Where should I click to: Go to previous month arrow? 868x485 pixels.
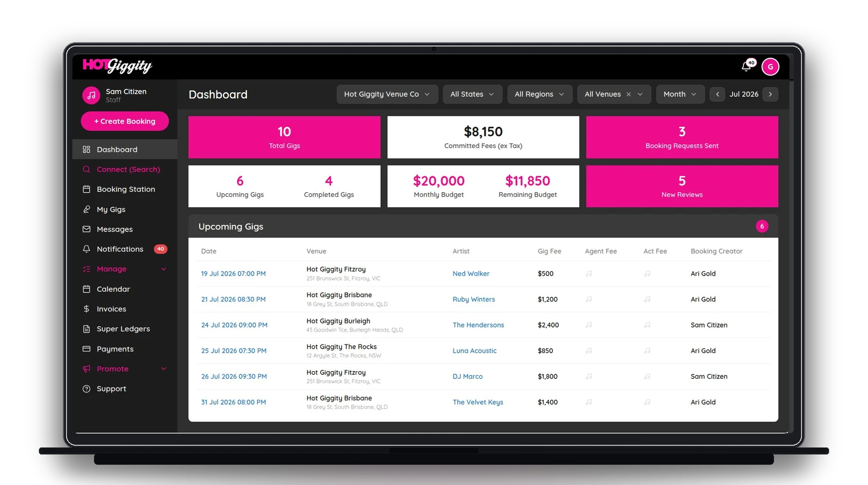click(717, 94)
